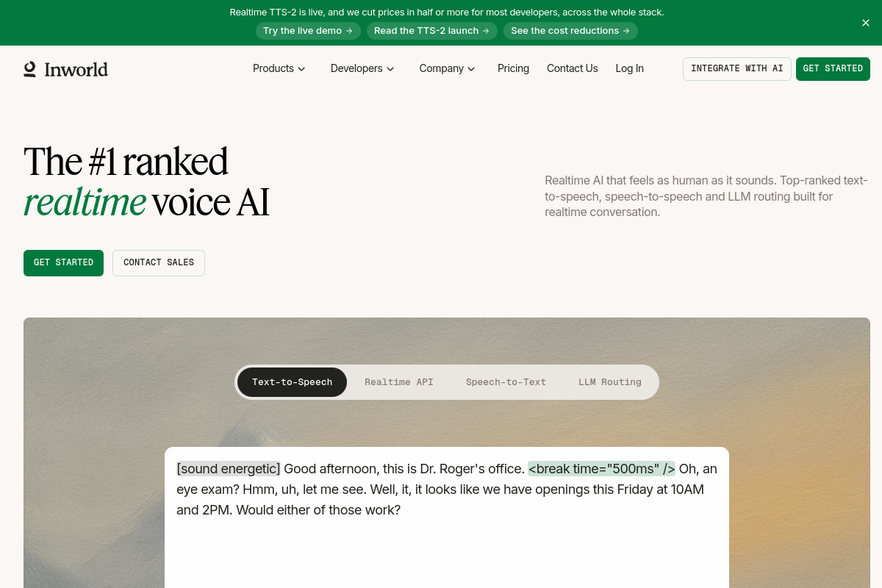Click Log In in the navbar

(630, 68)
